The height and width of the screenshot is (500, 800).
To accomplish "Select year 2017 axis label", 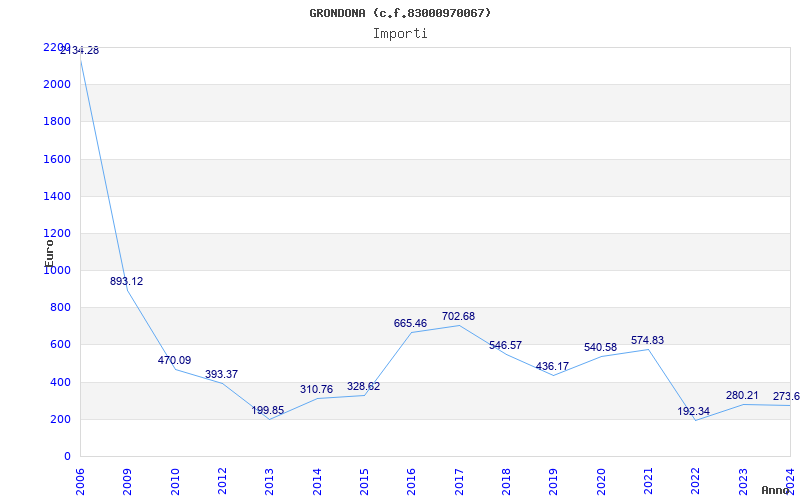I will tap(459, 481).
